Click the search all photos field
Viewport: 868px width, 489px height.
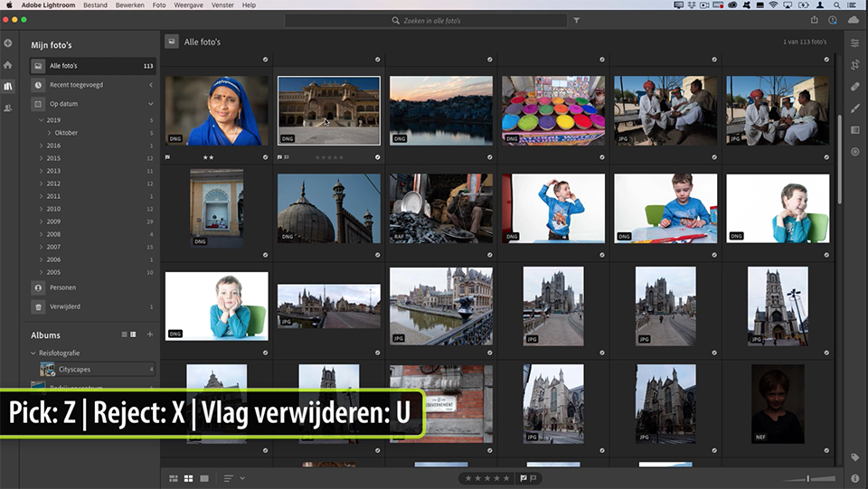(426, 21)
